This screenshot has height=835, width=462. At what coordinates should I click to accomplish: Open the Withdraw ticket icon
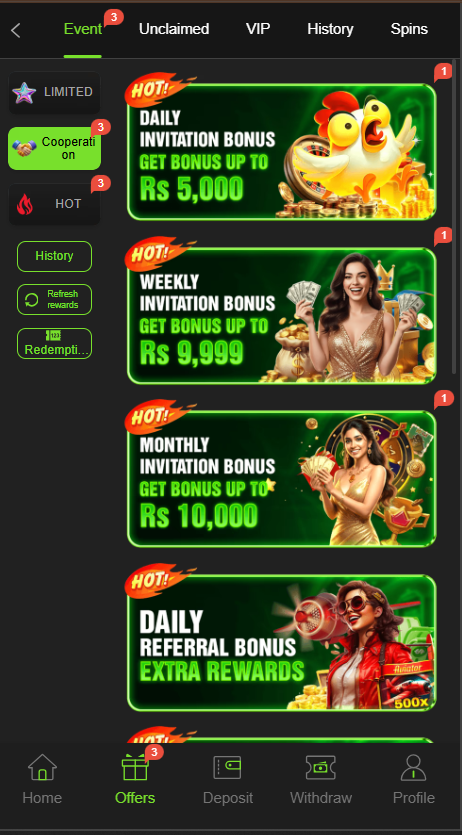click(x=320, y=768)
